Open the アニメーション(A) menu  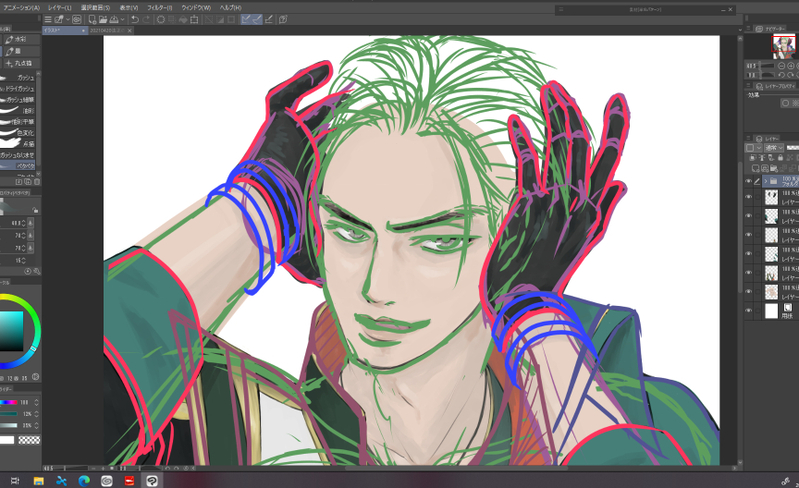tap(21, 8)
